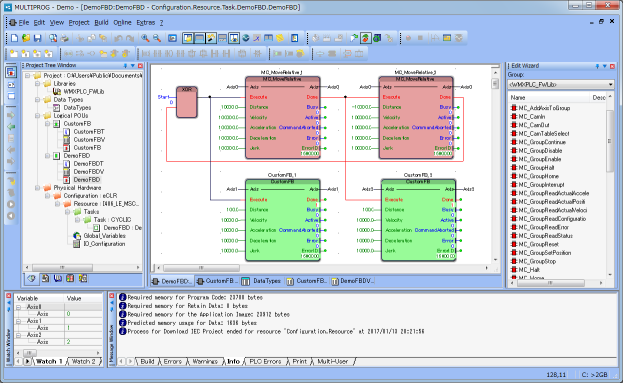
Task: Toggle the Watch Window toolbar button
Action: (x=234, y=38)
